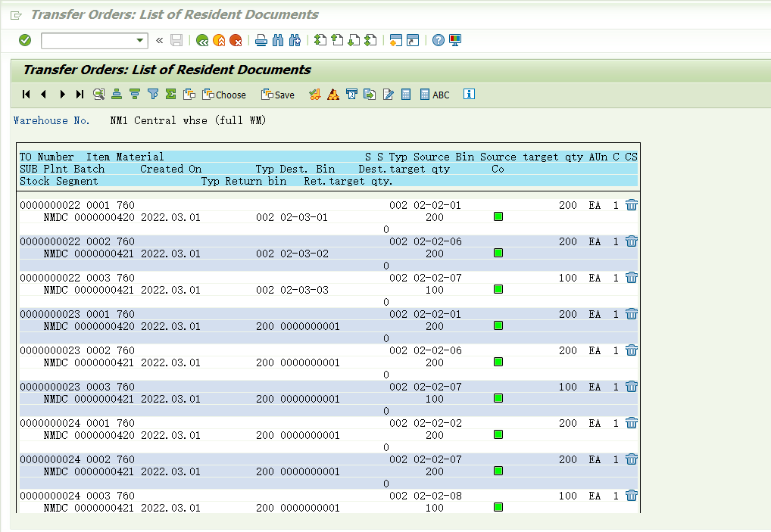Image resolution: width=771 pixels, height=532 pixels.
Task: Click green confirmation square for dest bin 02-03-03
Action: (498, 289)
